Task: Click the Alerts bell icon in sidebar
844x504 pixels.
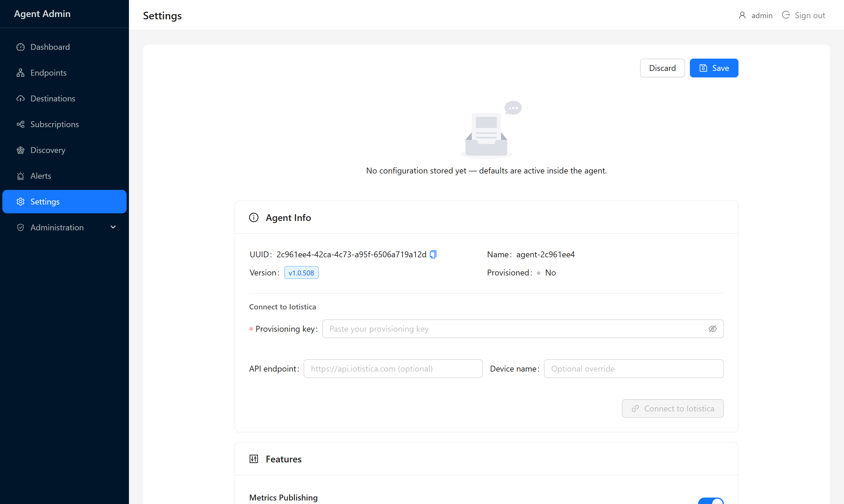Action: coord(21,176)
